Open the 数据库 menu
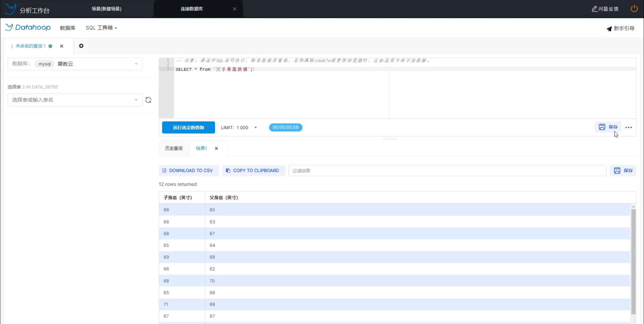This screenshot has width=644, height=324. (x=67, y=28)
